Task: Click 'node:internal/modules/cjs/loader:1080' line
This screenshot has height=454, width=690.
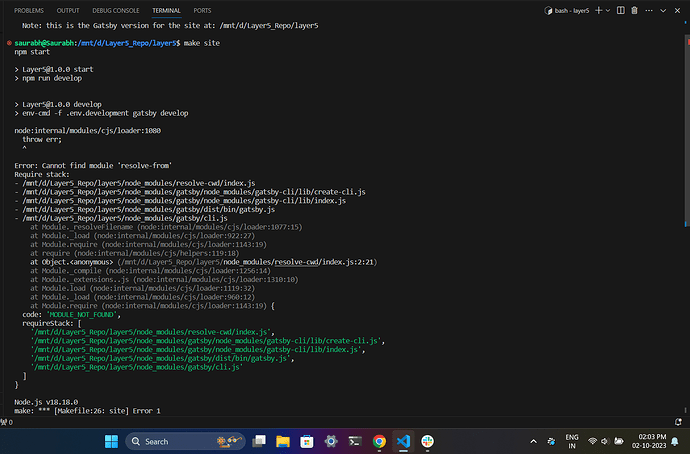Action: pyautogui.click(x=88, y=131)
